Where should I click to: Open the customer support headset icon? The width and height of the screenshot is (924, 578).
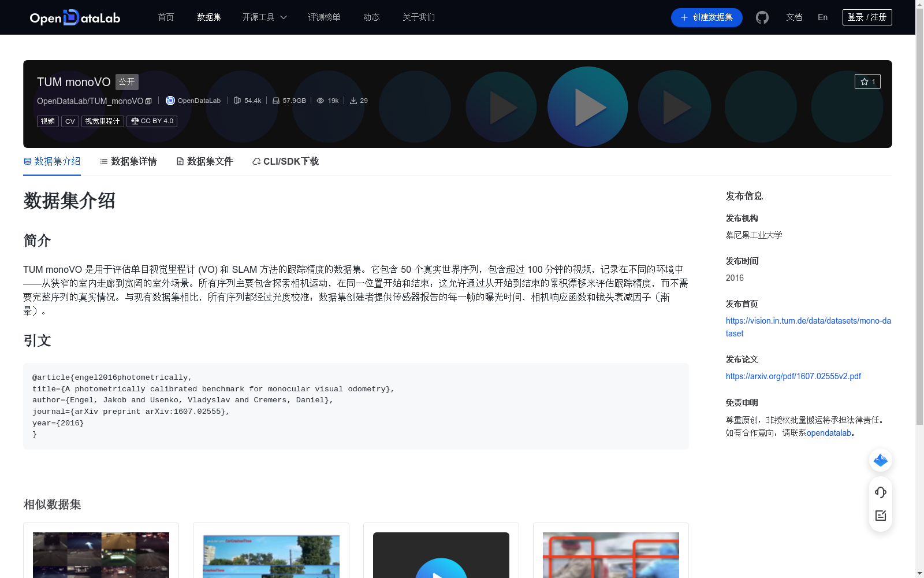click(x=881, y=492)
